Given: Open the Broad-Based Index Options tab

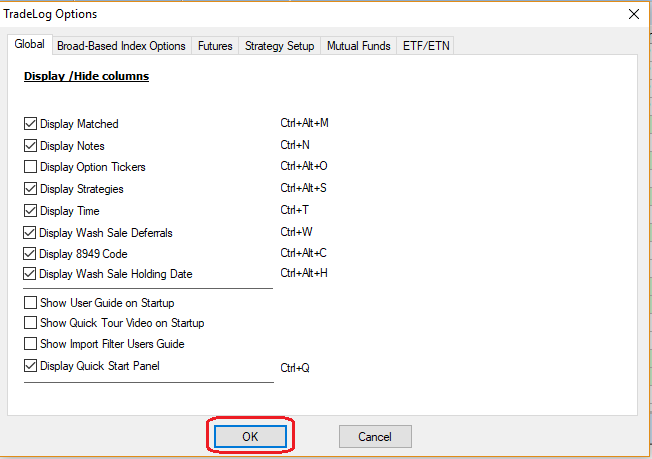Looking at the screenshot, I should click(x=121, y=46).
